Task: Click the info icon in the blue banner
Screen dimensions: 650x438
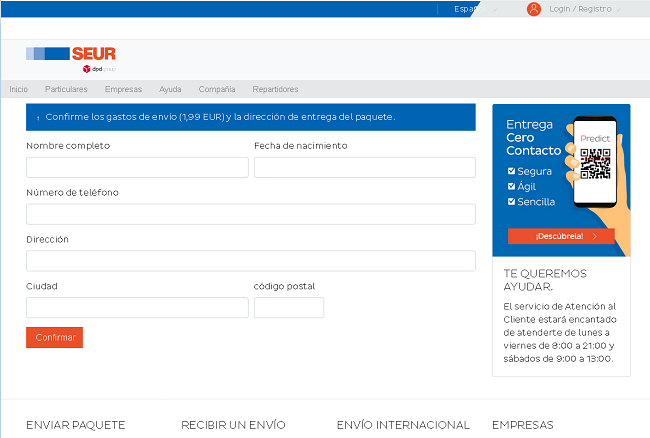Action: [38, 118]
